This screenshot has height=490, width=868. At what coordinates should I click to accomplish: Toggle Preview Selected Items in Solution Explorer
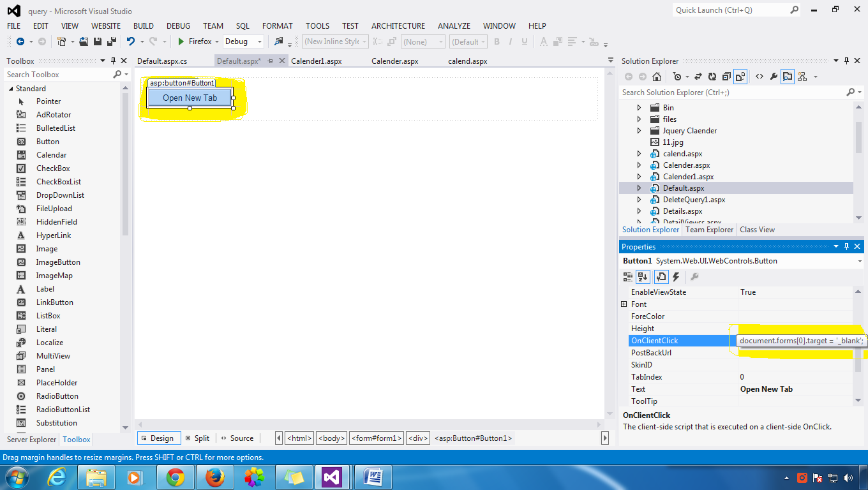(x=788, y=77)
